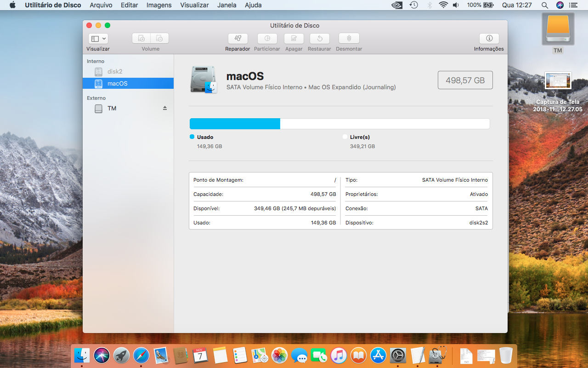Viewport: 588px width, 368px height.
Task: Click the Proprietários Ativado value
Action: [479, 194]
